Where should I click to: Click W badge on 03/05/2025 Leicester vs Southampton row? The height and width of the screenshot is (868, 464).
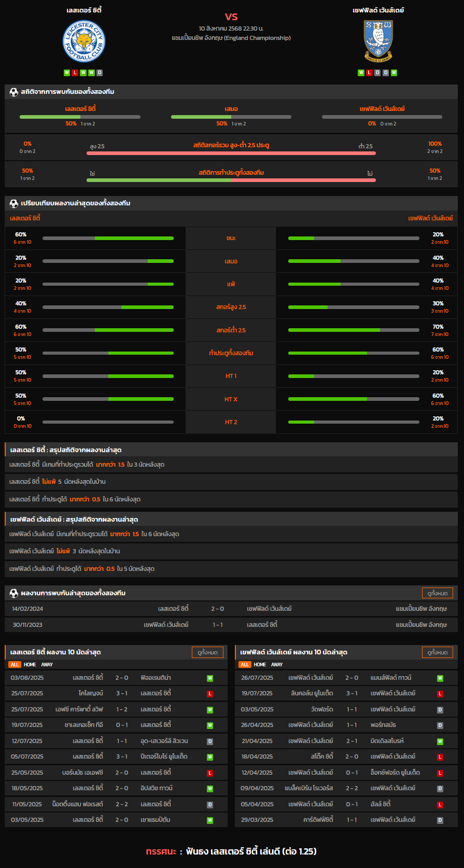pyautogui.click(x=210, y=820)
